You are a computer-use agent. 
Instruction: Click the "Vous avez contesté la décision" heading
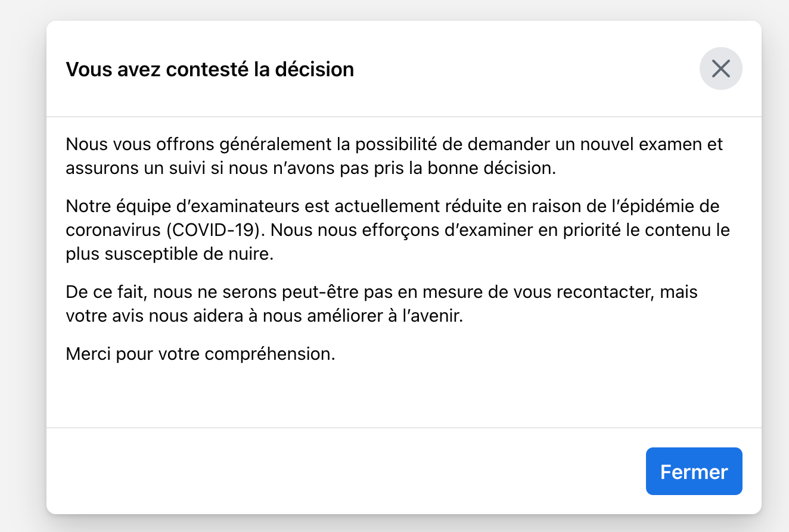point(210,69)
